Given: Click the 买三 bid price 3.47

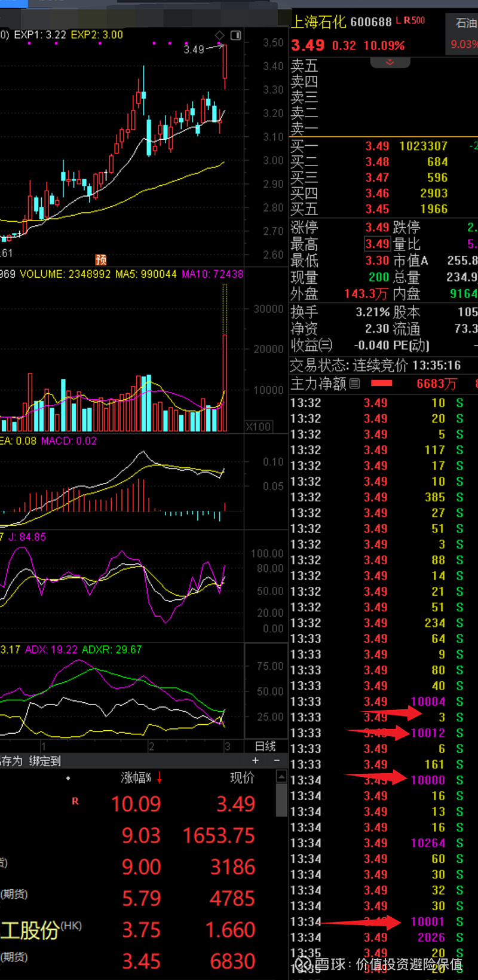Looking at the screenshot, I should (x=377, y=177).
